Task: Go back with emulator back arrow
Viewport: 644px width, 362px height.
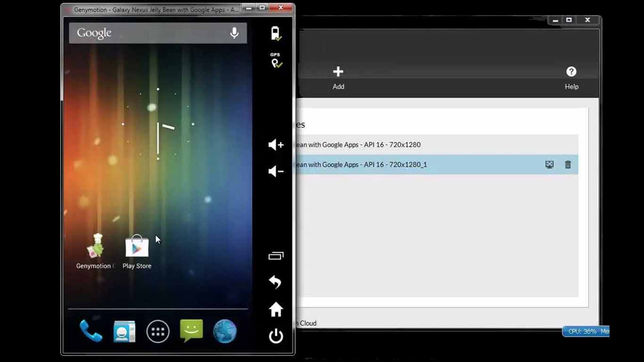Action: click(x=275, y=282)
